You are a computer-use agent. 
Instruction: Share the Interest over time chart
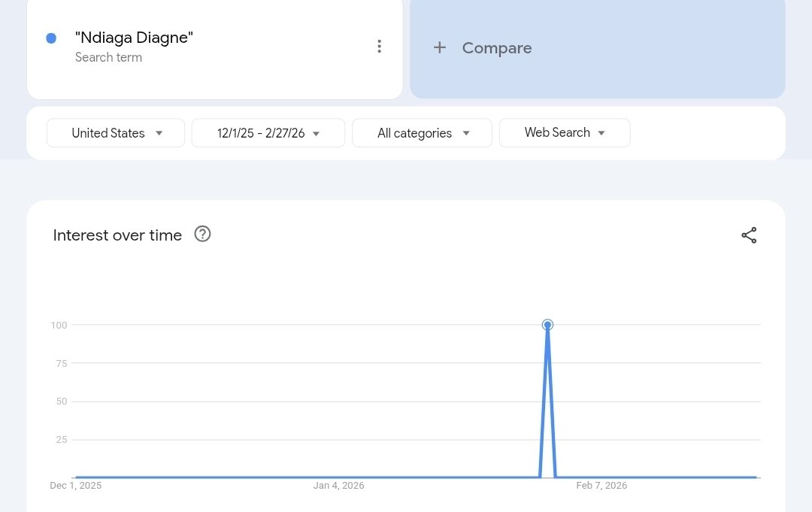click(749, 235)
